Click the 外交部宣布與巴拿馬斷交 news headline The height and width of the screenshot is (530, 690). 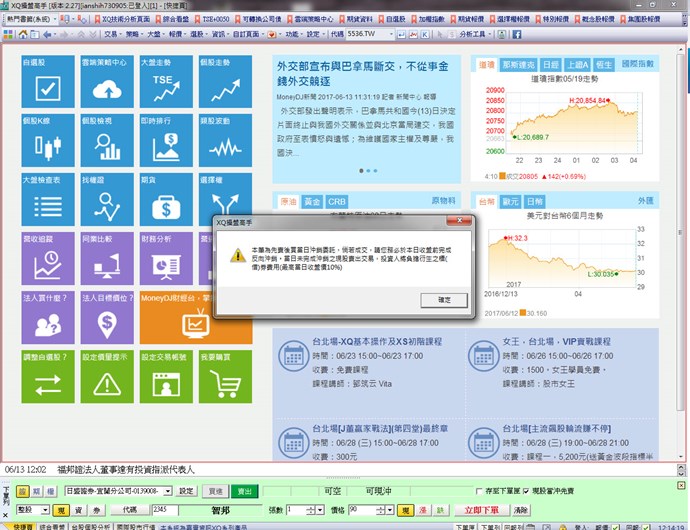coord(363,74)
